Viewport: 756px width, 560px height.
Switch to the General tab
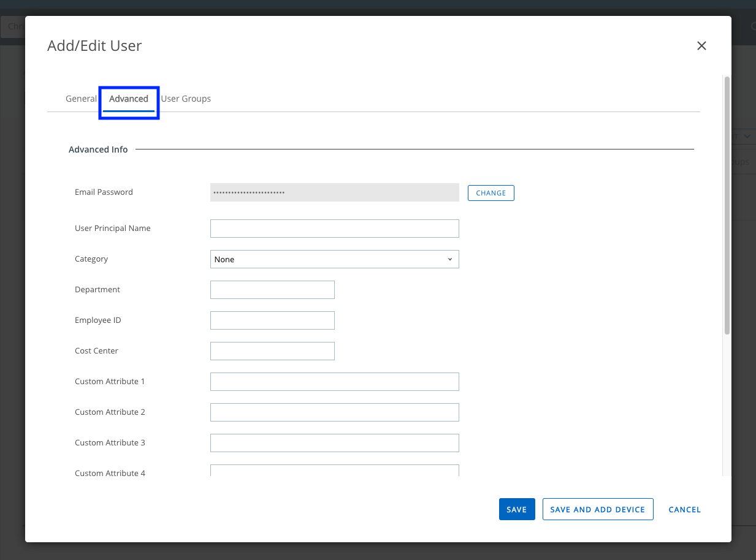pyautogui.click(x=81, y=99)
